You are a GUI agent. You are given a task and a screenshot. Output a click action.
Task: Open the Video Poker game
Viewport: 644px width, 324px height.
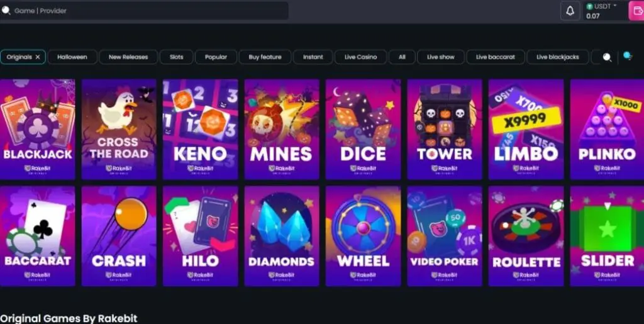(x=445, y=236)
